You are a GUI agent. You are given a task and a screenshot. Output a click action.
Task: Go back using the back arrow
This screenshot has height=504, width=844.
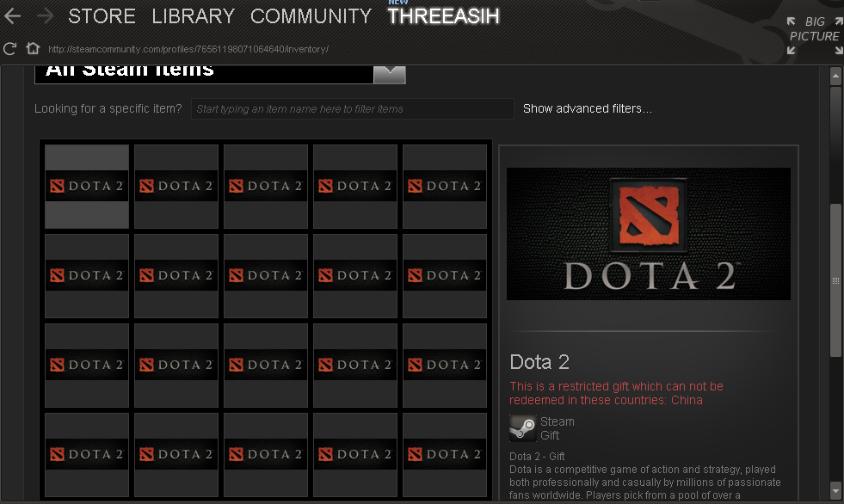click(x=12, y=16)
